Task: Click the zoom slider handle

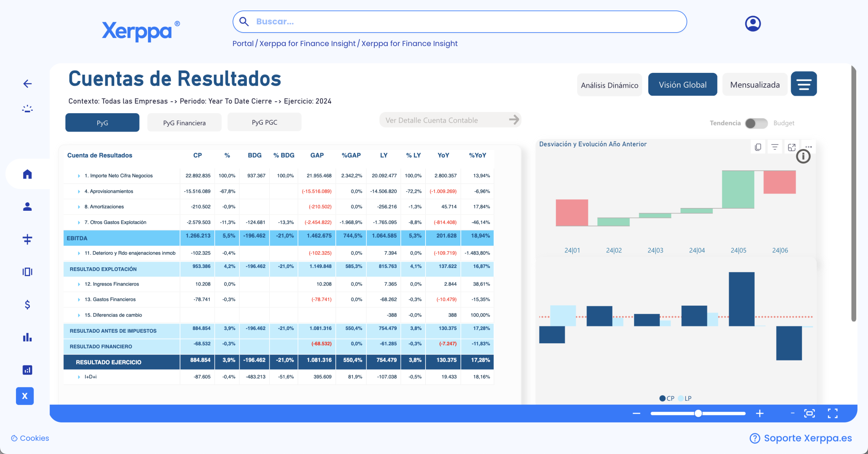Action: tap(698, 413)
